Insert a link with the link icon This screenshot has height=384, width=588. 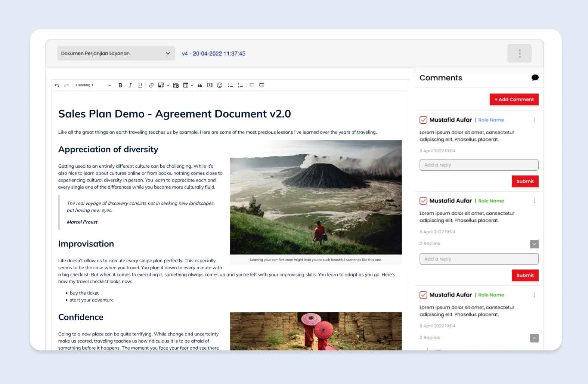(x=151, y=85)
